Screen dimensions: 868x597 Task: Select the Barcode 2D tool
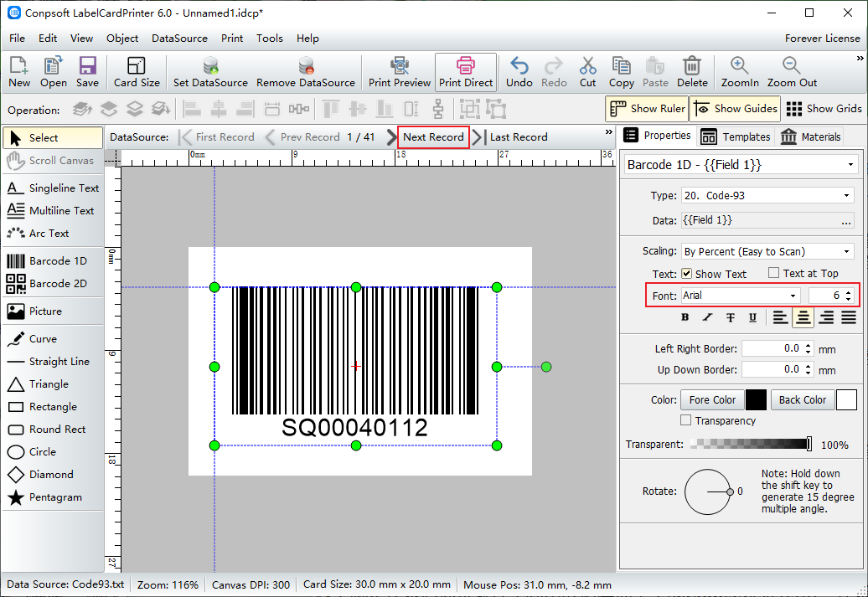point(53,283)
